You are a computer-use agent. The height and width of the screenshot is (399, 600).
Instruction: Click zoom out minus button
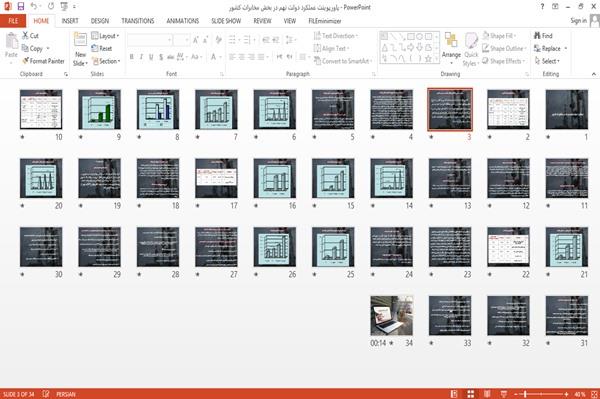(516, 394)
